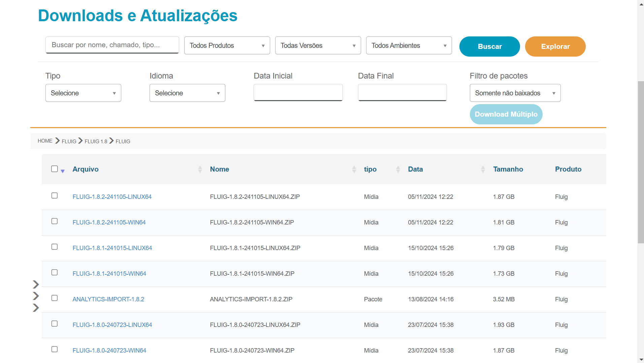Click name cell FLUIG-1.8.2-241105-LINUX64.ZIP
This screenshot has width=644, height=363.
coord(255,197)
